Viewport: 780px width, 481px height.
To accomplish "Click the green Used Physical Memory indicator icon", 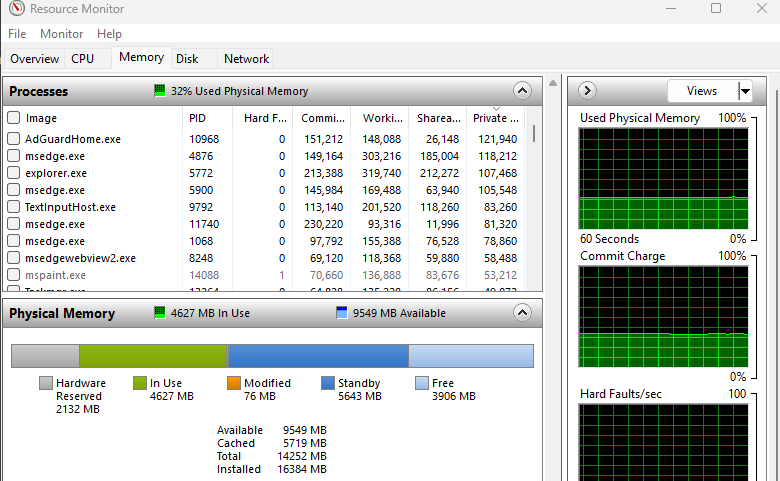I will [x=160, y=91].
